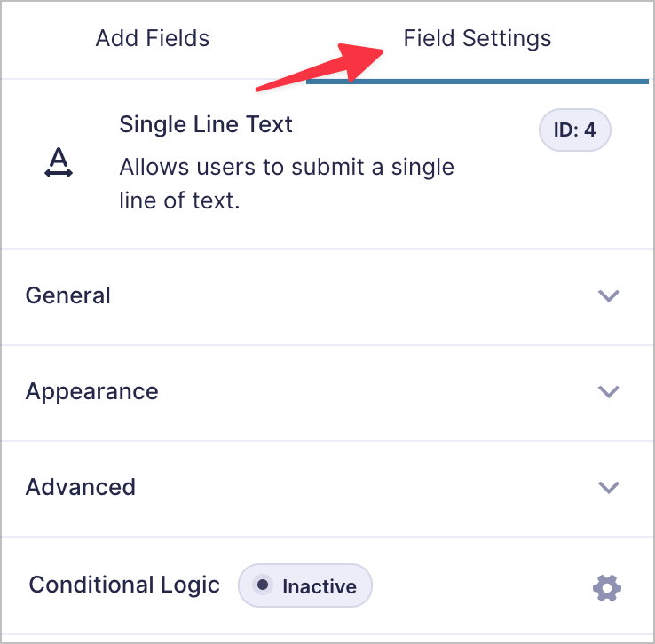Click the Single Line Text heading
This screenshot has height=644, width=655.
206,125
